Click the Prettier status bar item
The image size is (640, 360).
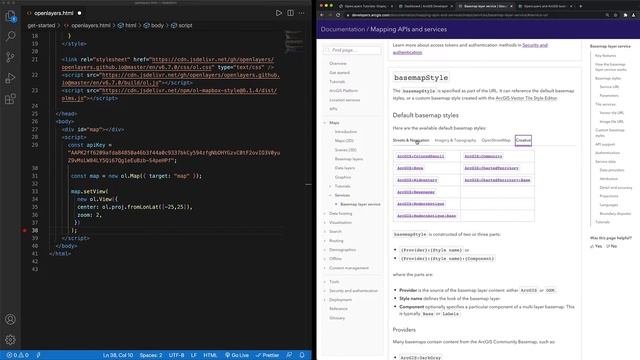[267, 355]
